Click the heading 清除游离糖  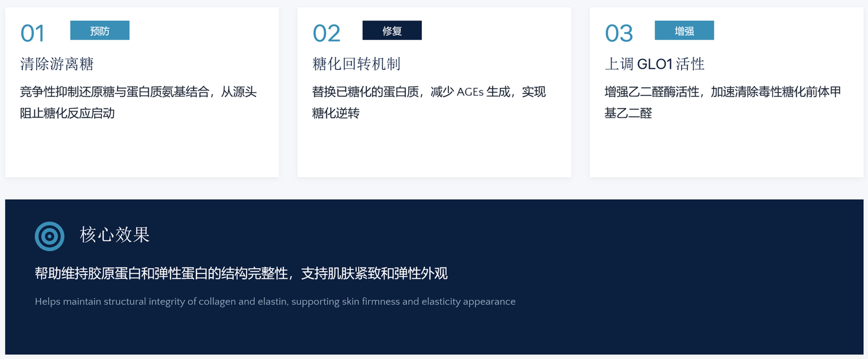pos(57,64)
